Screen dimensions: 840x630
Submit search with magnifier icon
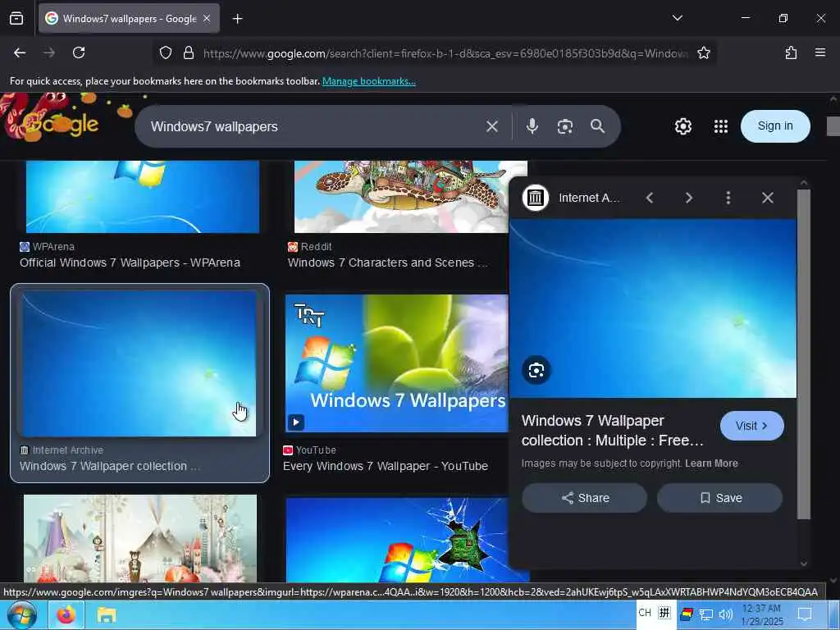(597, 126)
